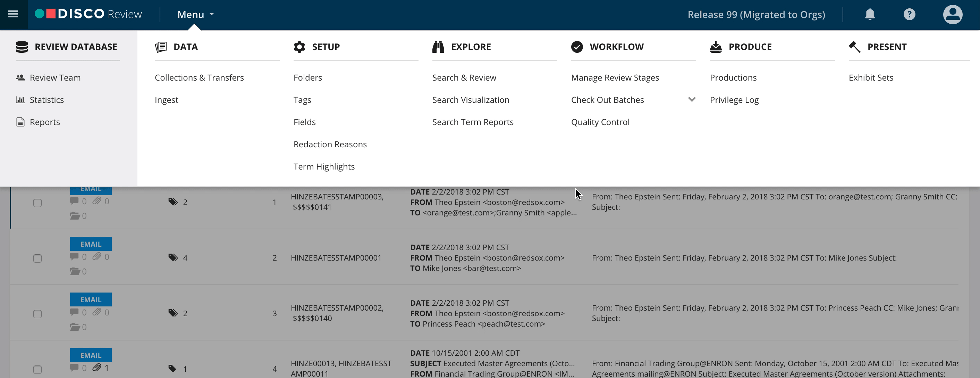Click comment icon on HINZEBATESSTAMP00001 row
This screenshot has width=980, height=378.
74,256
